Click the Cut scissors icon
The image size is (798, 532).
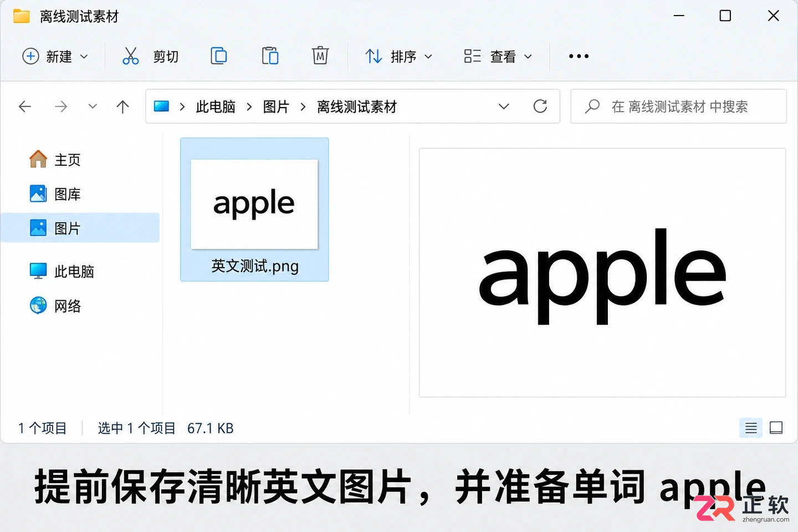point(130,56)
